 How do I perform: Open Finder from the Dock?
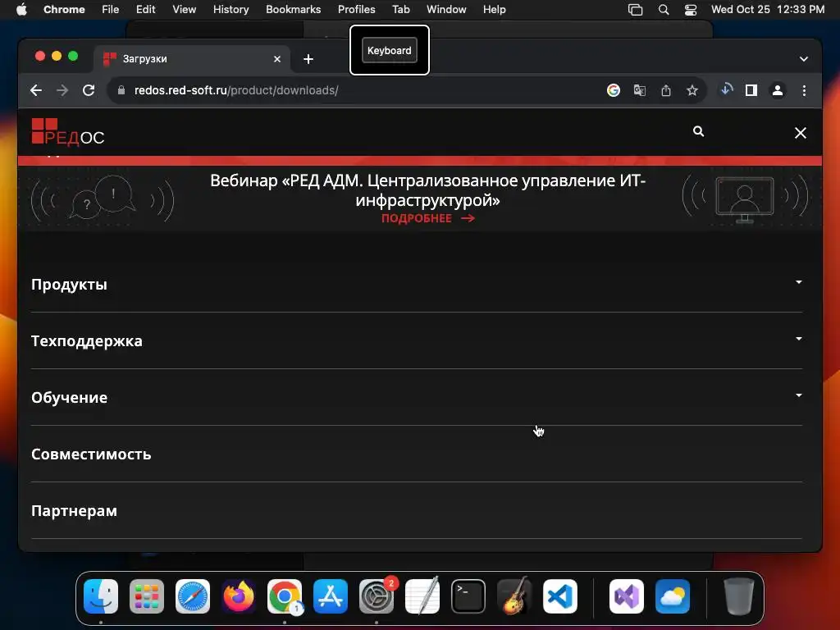coord(101,596)
